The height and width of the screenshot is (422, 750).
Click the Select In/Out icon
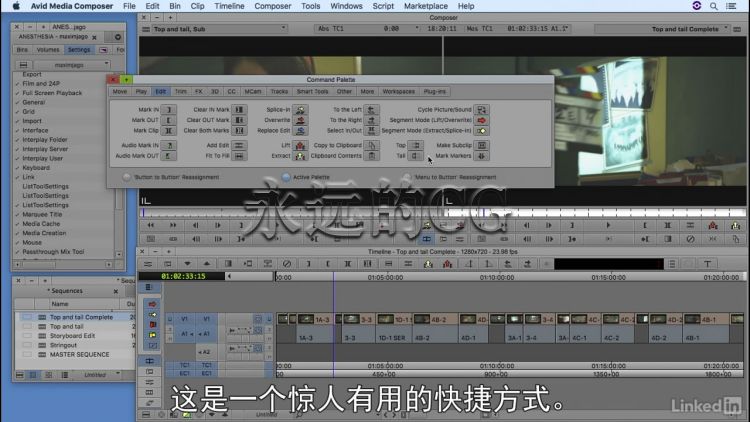coord(371,131)
